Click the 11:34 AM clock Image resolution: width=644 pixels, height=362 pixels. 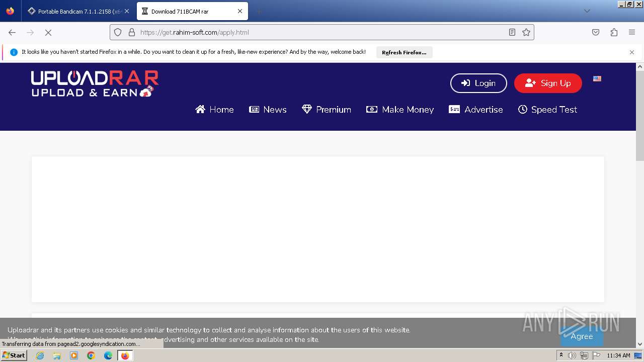pyautogui.click(x=618, y=355)
